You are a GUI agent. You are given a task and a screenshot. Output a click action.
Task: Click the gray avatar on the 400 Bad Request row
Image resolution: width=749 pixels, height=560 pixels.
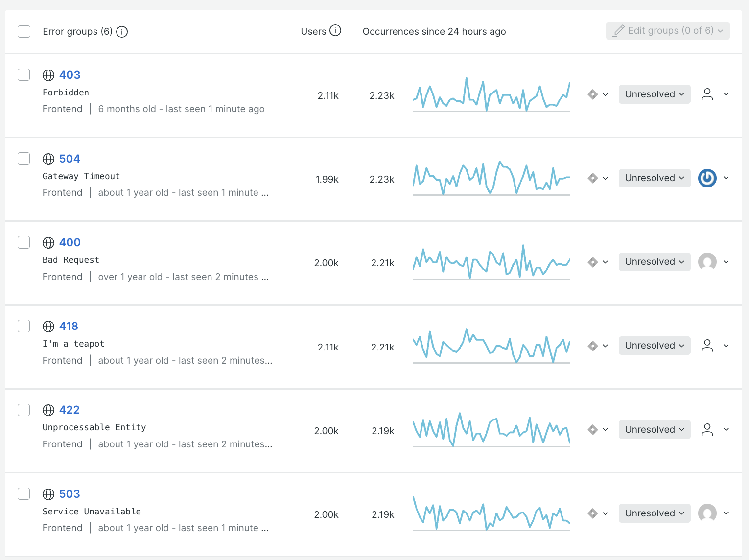pyautogui.click(x=707, y=262)
